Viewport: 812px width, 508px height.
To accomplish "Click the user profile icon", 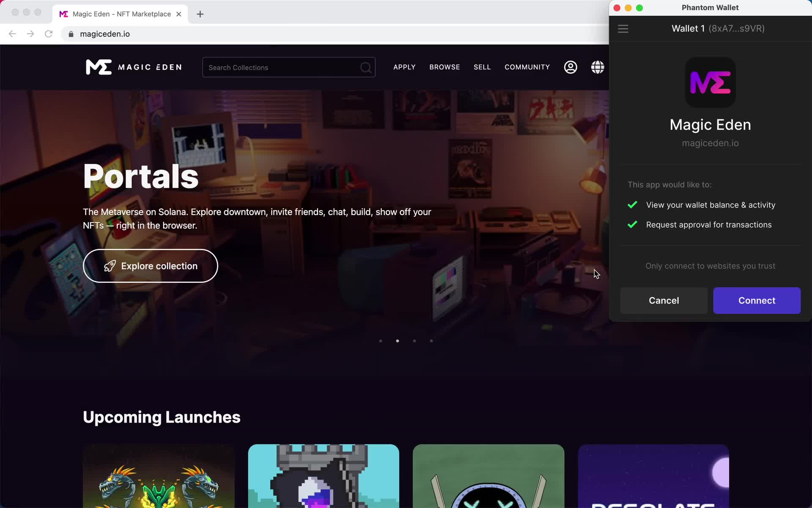I will [x=571, y=67].
